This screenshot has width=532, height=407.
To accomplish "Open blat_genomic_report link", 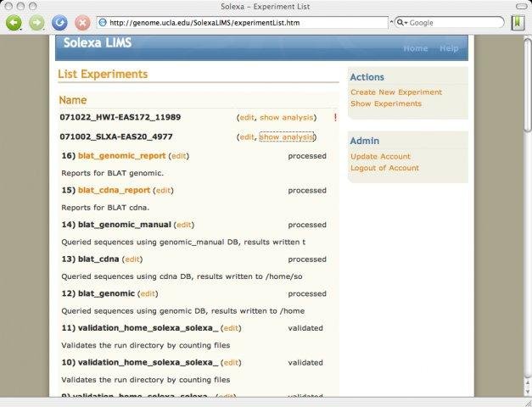I will pos(122,156).
